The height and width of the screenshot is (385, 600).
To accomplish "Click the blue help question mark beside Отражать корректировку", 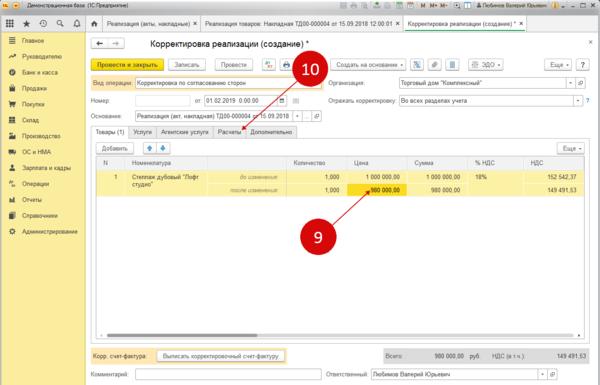I will pos(587,101).
